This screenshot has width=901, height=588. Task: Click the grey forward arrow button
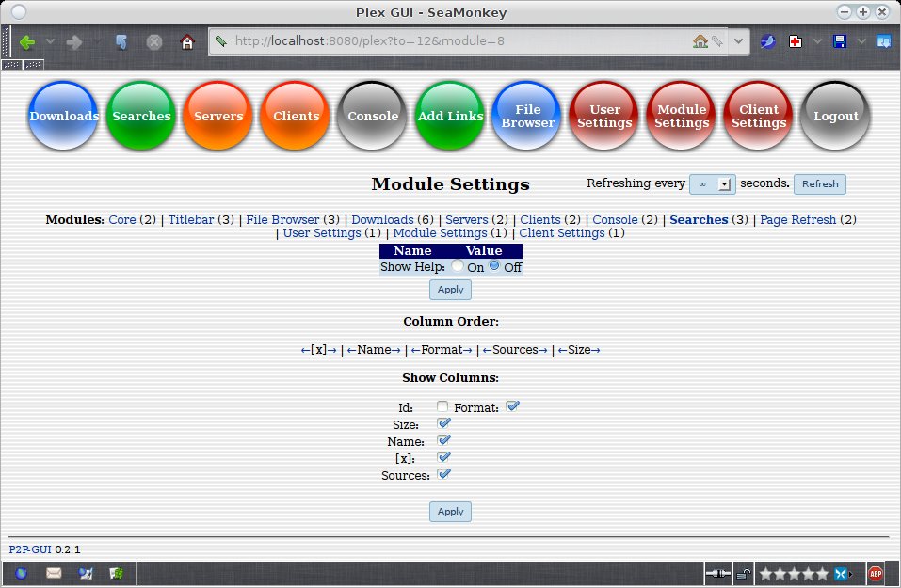[74, 42]
